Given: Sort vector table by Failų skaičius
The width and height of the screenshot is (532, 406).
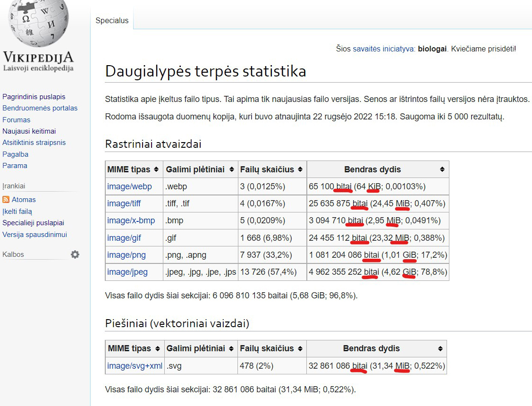Looking at the screenshot, I should tap(301, 349).
